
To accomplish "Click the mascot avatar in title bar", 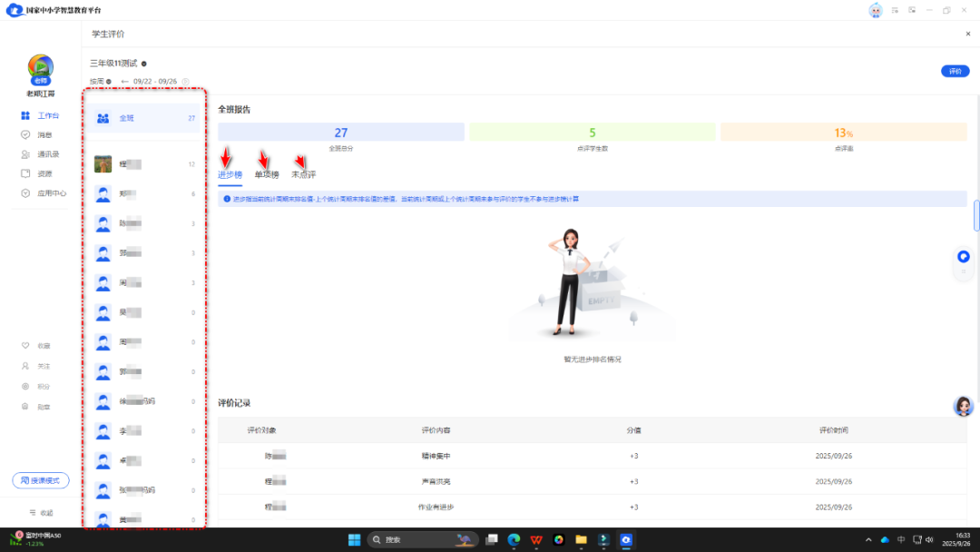I will click(x=875, y=10).
